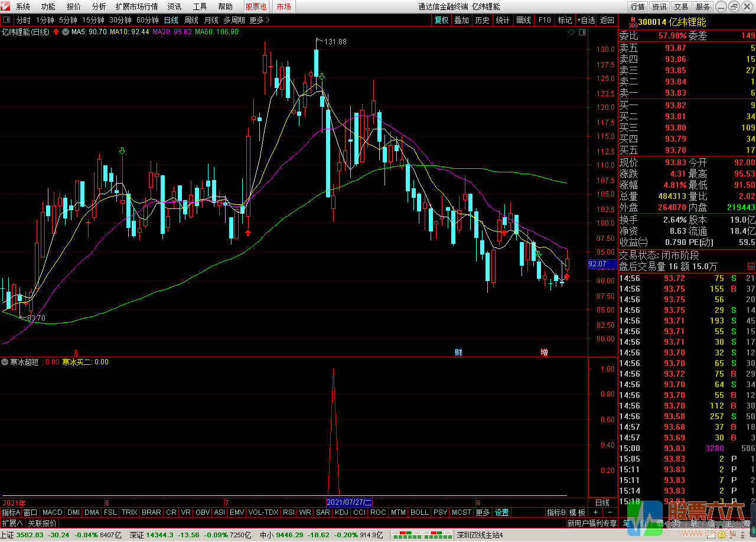
Task: Select the BOLL indicator tab
Action: (419, 512)
